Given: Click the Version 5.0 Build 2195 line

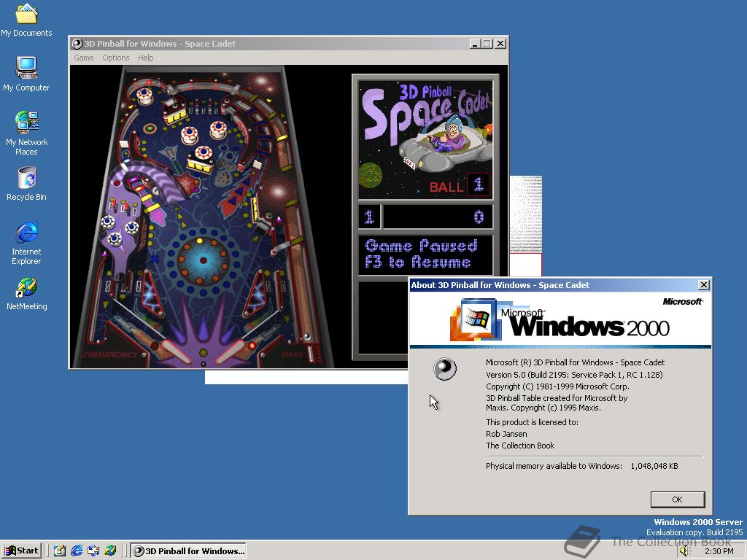Looking at the screenshot, I should click(x=574, y=375).
